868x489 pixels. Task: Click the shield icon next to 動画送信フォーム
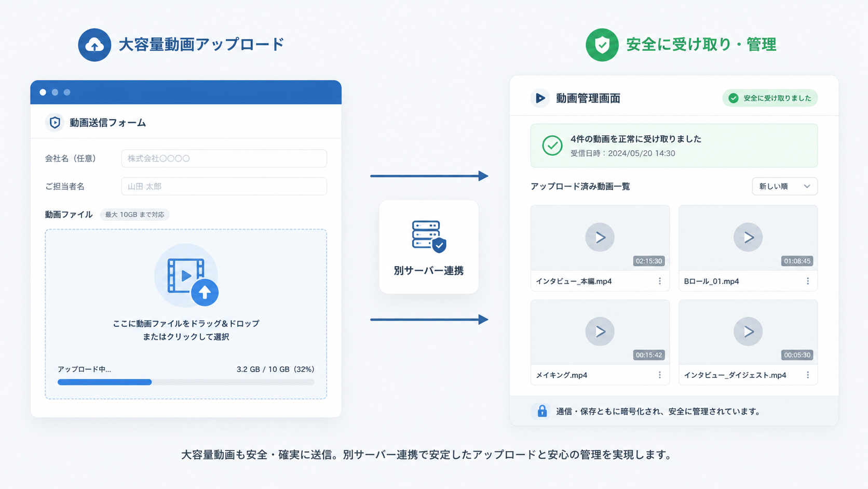tap(55, 123)
